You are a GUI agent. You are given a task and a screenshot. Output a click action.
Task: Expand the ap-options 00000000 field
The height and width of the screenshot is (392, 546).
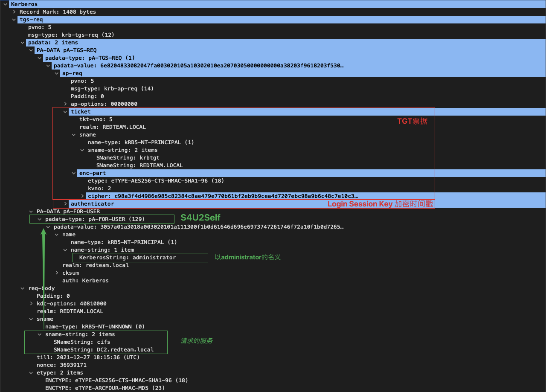[x=65, y=104]
